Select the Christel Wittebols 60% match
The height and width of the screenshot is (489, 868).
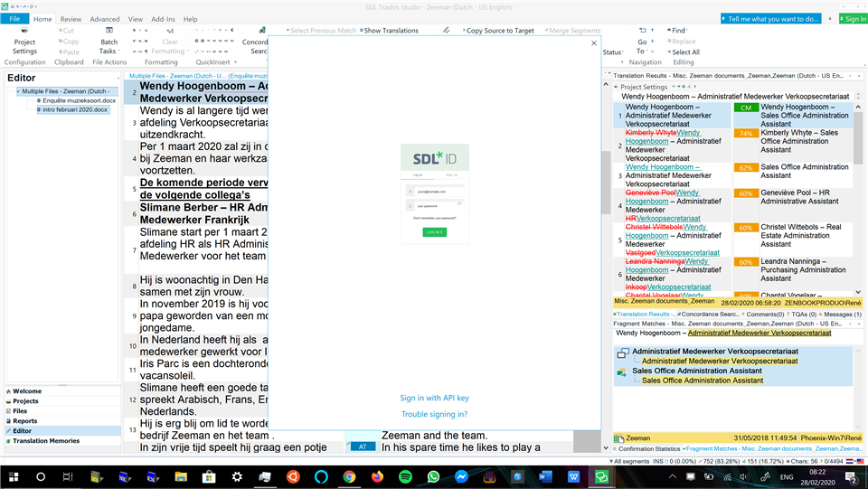point(733,240)
